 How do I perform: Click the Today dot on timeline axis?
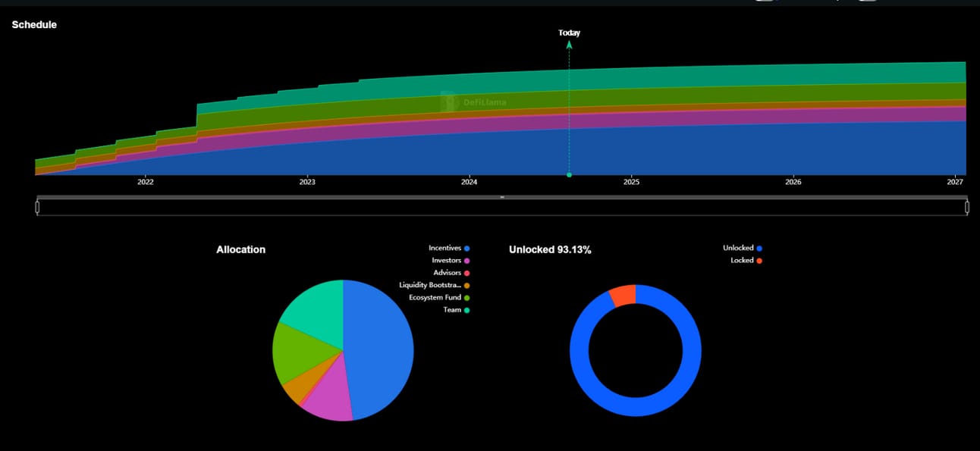(569, 175)
